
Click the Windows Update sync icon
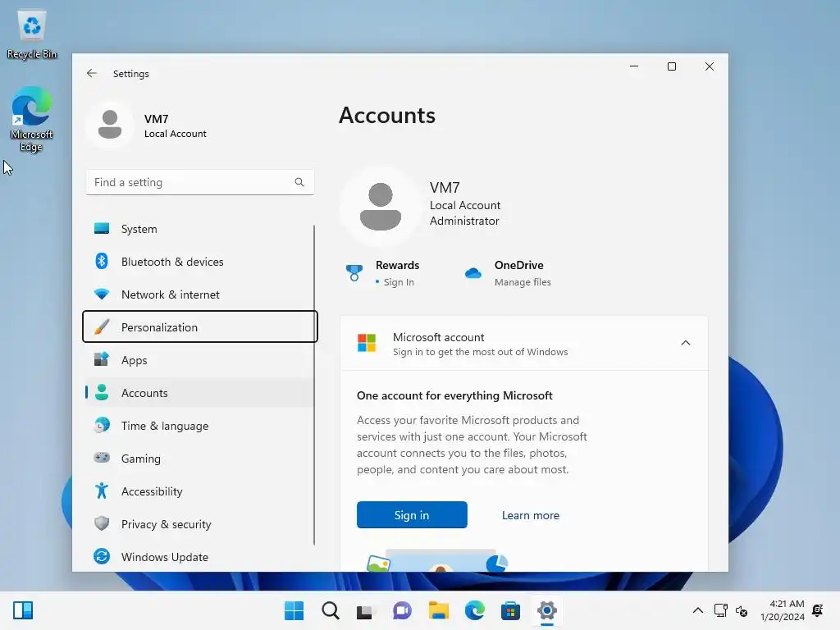(102, 557)
